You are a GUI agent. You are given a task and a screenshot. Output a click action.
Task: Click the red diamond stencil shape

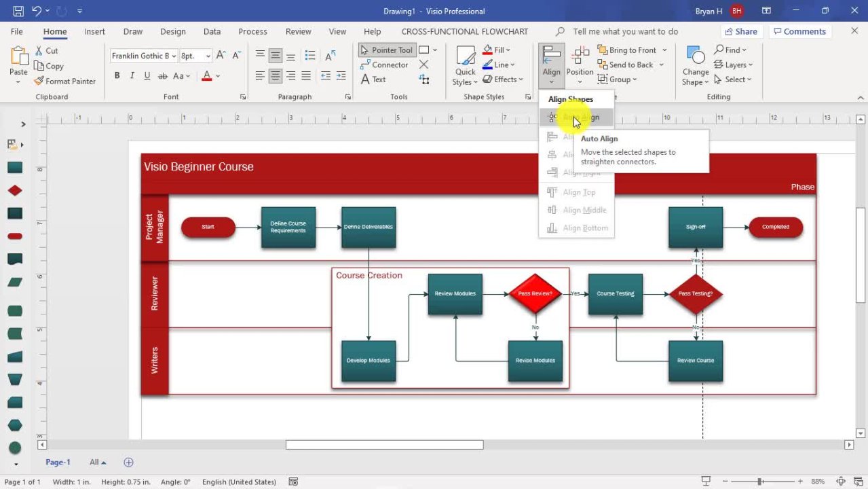click(x=15, y=191)
